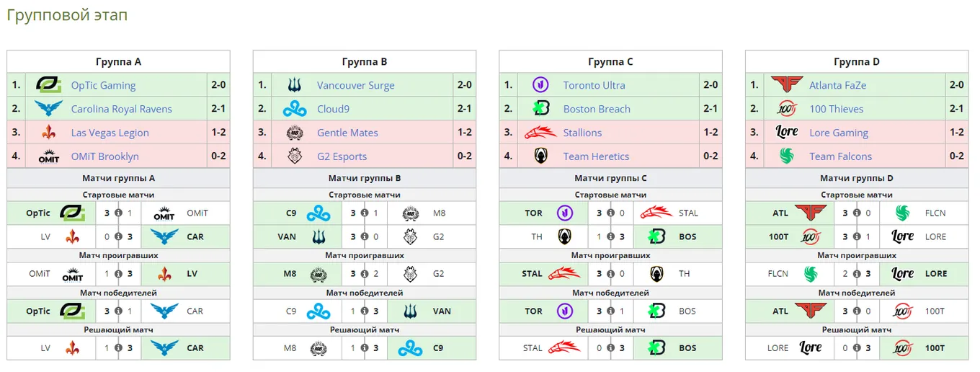Click the Lore Gaming logo in standings

click(787, 133)
